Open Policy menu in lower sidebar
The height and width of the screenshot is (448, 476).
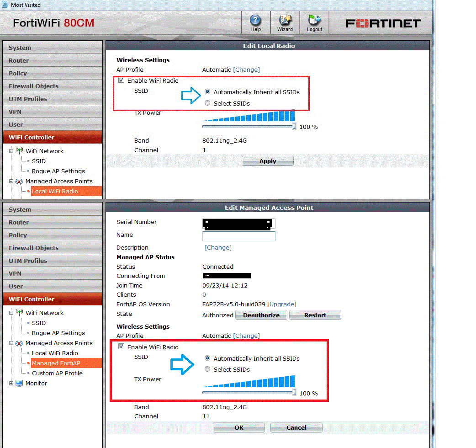(53, 235)
